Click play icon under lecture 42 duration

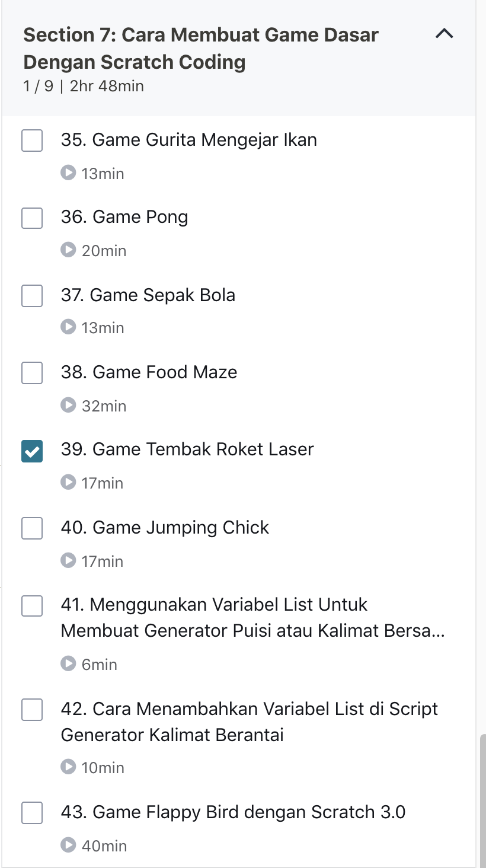coord(68,767)
